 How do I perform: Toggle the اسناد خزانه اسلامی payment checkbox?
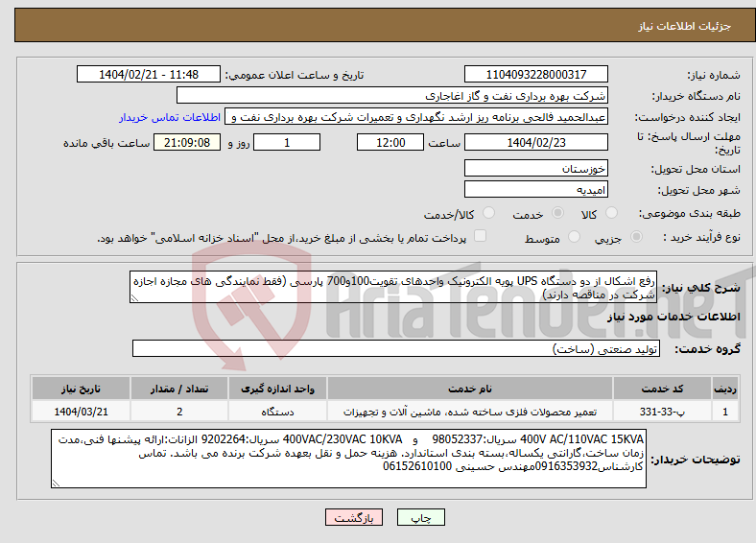point(481,235)
